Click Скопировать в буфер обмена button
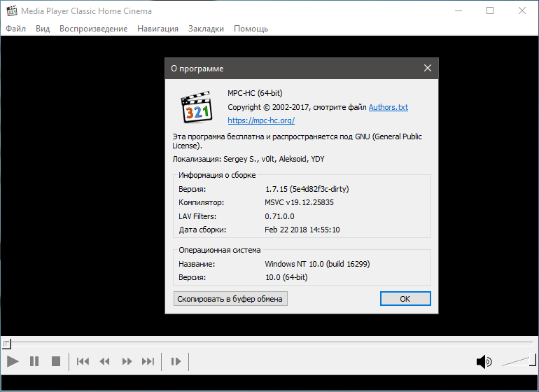The width and height of the screenshot is (539, 392). point(230,299)
